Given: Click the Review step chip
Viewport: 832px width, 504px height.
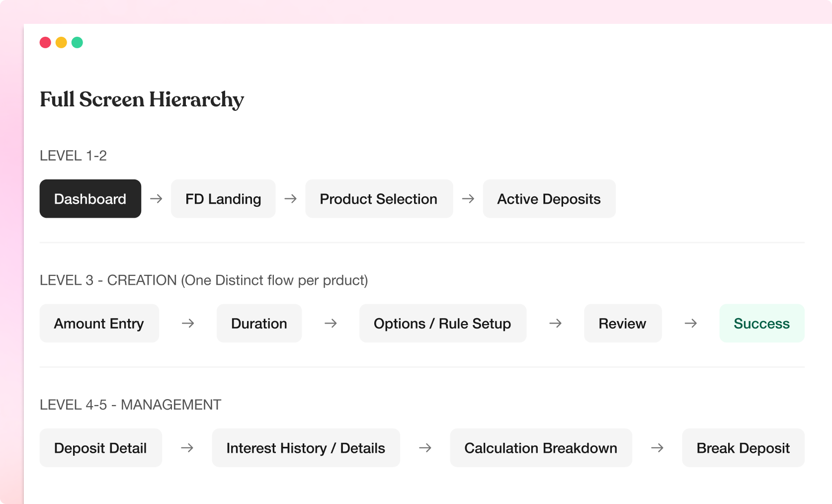Looking at the screenshot, I should [622, 324].
